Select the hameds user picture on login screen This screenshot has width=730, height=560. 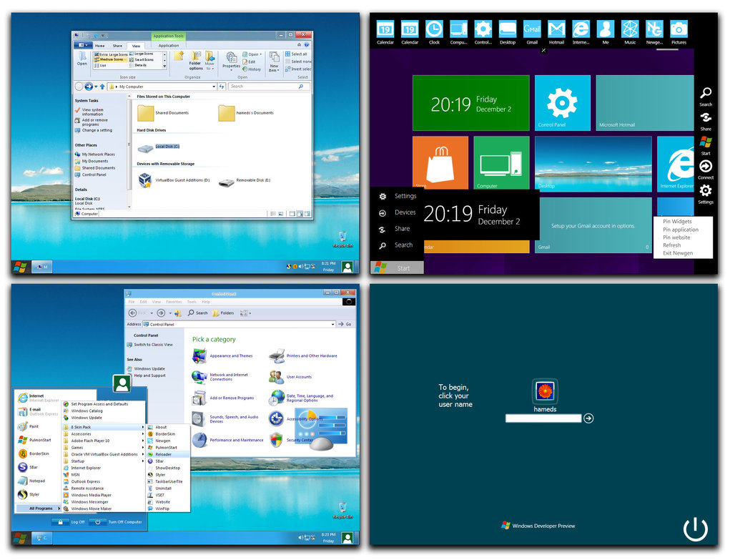545,391
